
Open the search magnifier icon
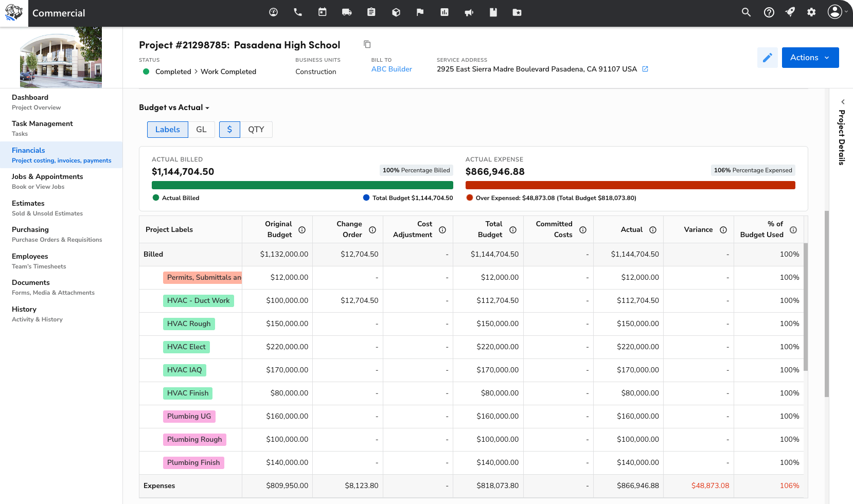click(x=746, y=12)
